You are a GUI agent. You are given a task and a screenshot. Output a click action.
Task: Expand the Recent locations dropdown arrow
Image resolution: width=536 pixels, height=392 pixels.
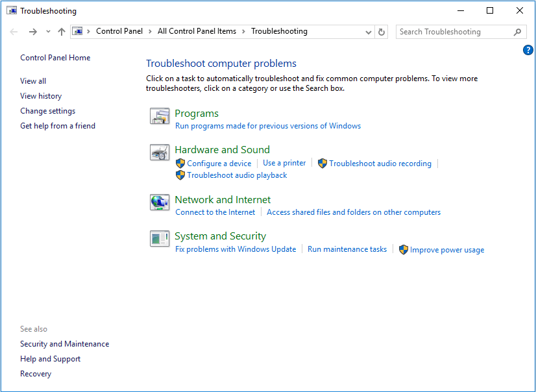click(48, 32)
